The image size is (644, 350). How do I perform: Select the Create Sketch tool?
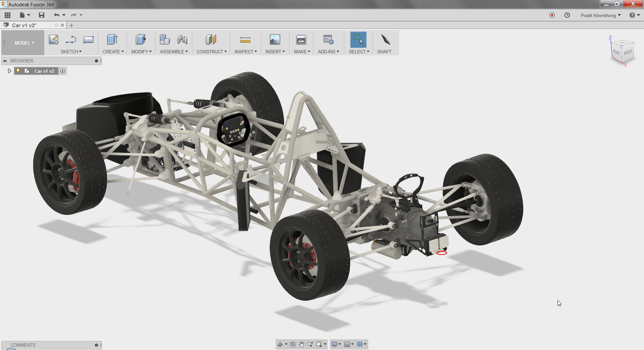point(53,39)
